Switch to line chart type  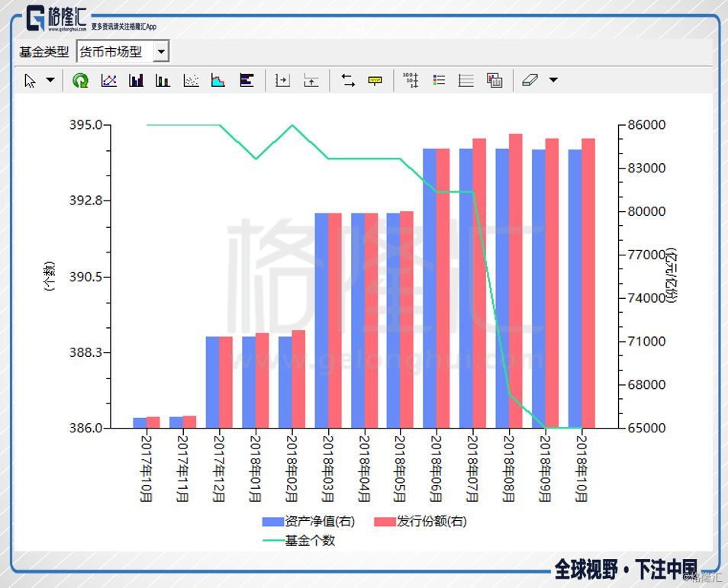tap(108, 80)
